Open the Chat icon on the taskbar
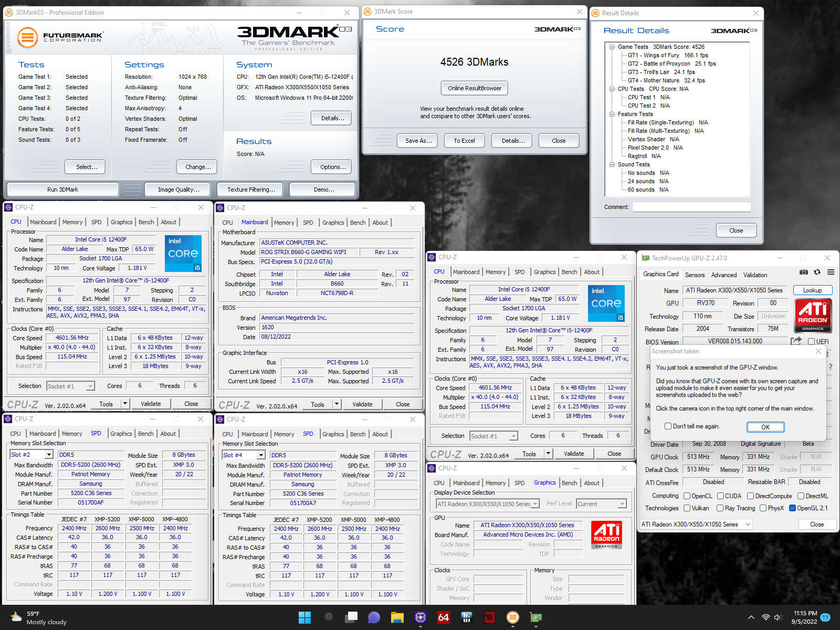Viewport: 840px width, 630px height. (374, 617)
